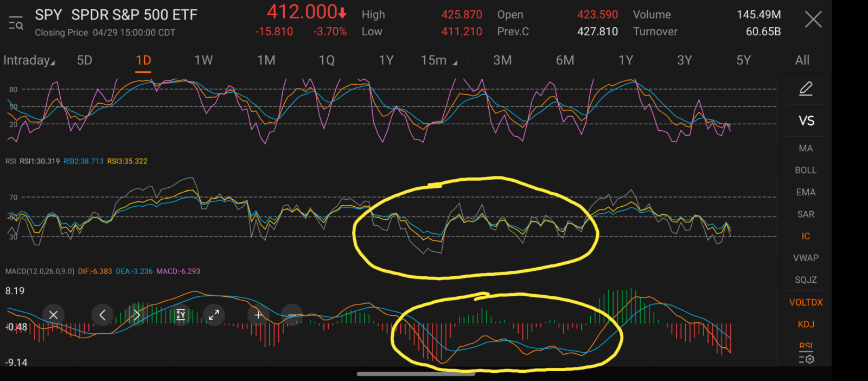Tap the High value 425.870
Viewport: 868px width, 381px height.
pyautogui.click(x=462, y=15)
